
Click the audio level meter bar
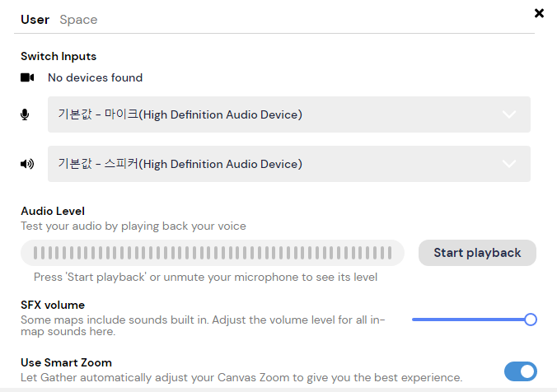213,253
